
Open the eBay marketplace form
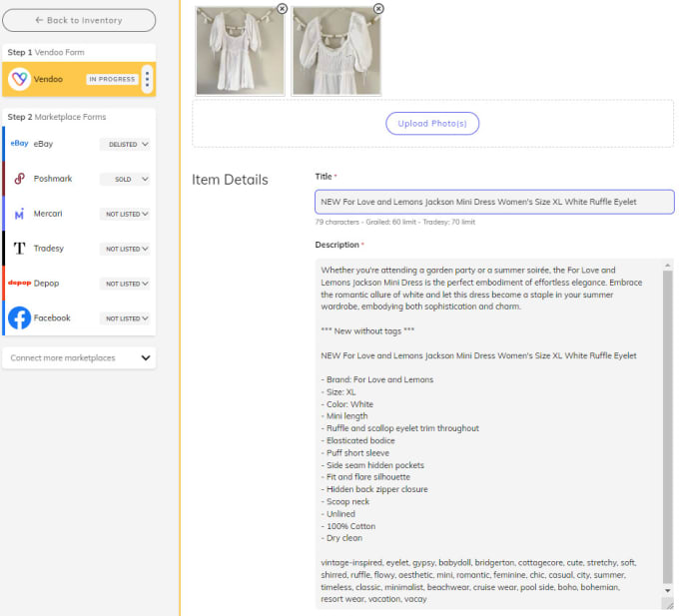(x=79, y=144)
